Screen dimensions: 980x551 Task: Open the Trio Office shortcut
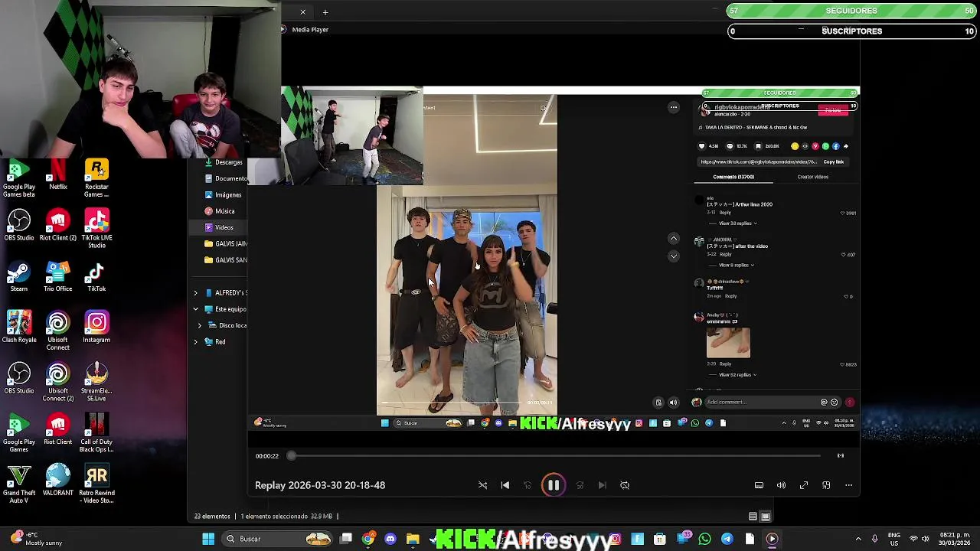pos(58,277)
